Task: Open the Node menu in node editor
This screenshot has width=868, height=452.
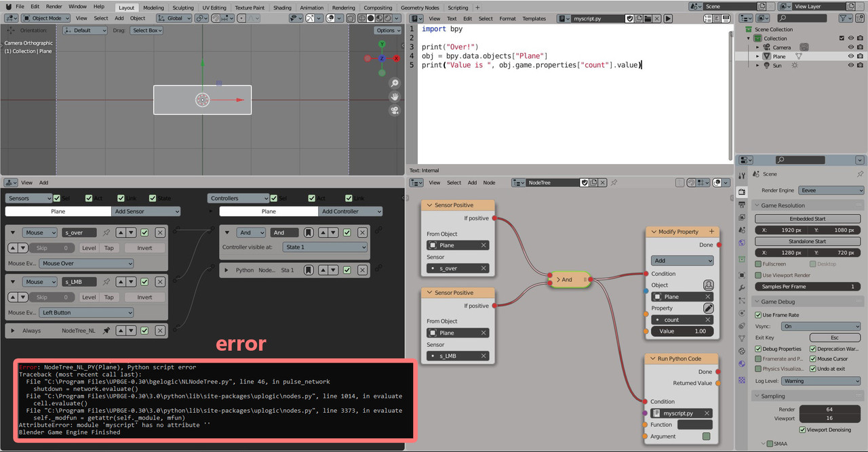Action: (x=489, y=182)
